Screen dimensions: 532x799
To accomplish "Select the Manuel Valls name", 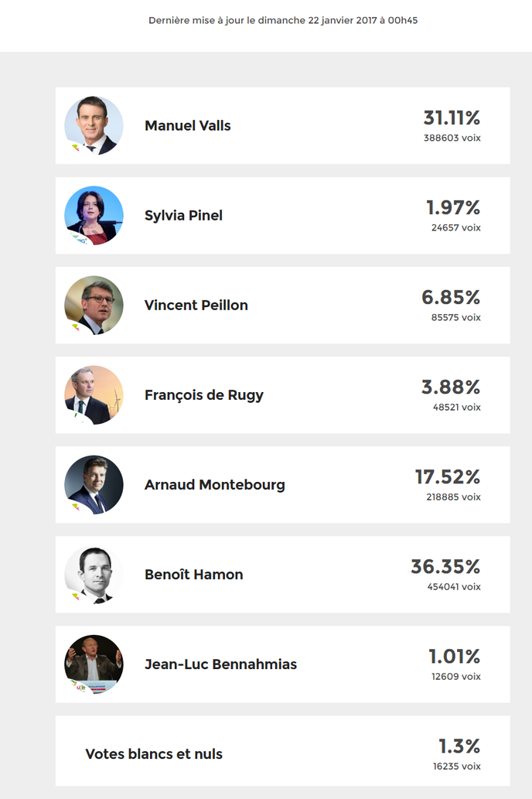I will tap(188, 125).
